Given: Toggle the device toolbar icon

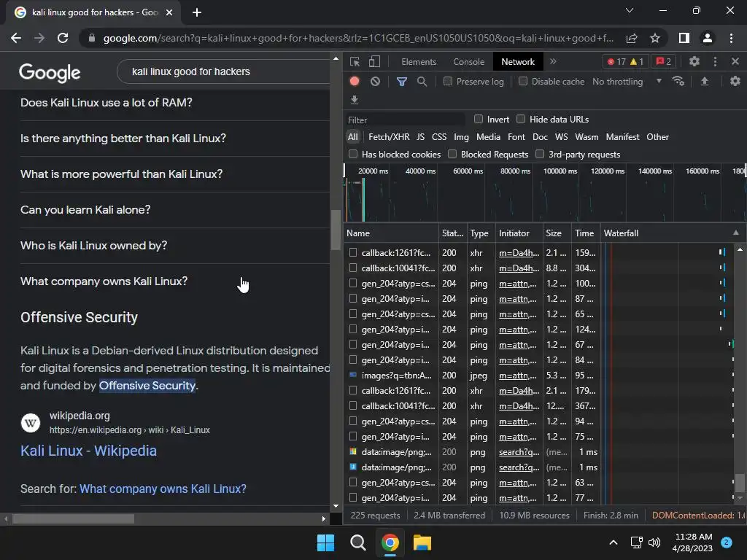Looking at the screenshot, I should 374,62.
